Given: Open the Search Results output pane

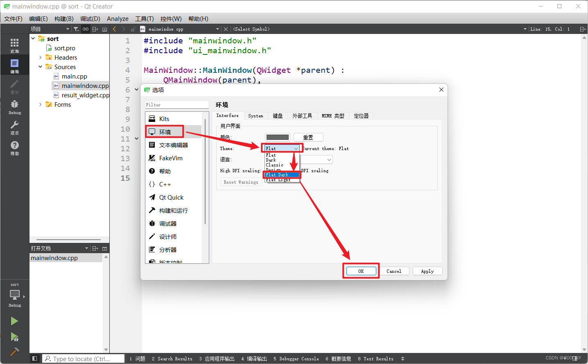Looking at the screenshot, I should pyautogui.click(x=172, y=359).
